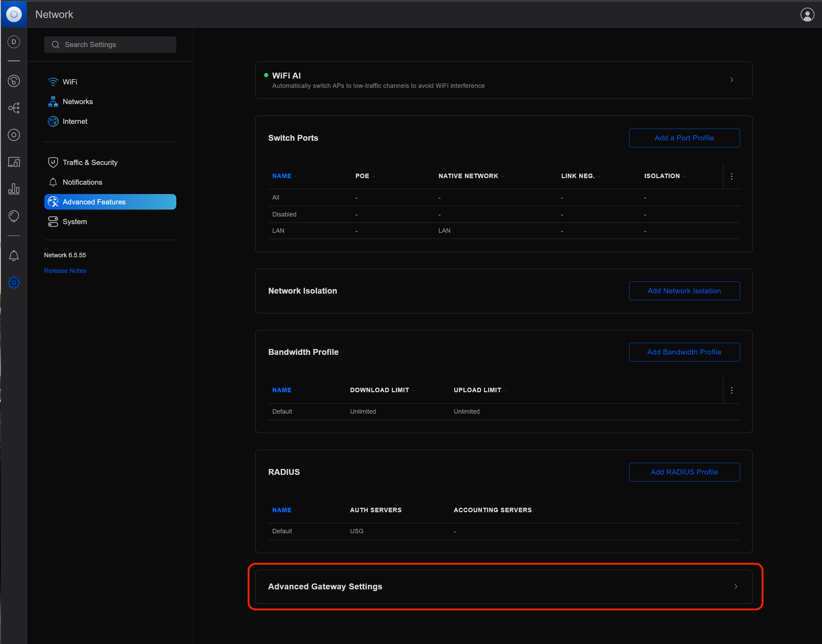
Task: Open the Insights lightbulb icon
Action: pyautogui.click(x=14, y=216)
